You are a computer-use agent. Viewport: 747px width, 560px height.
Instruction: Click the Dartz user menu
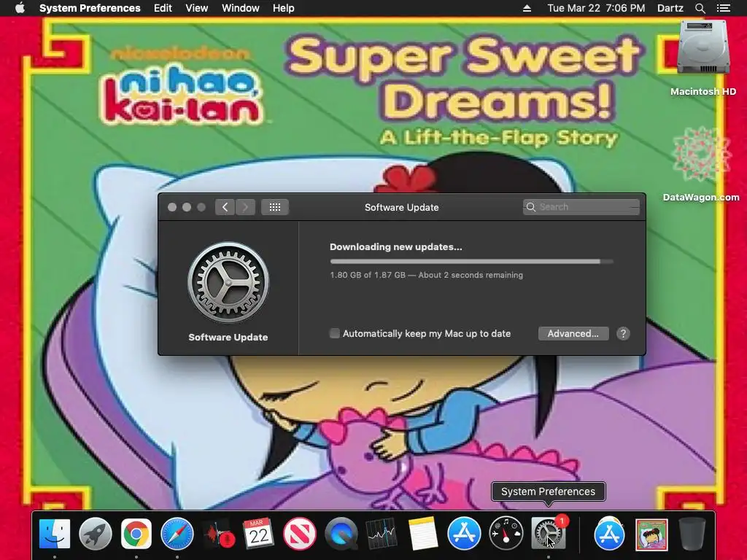coord(670,8)
